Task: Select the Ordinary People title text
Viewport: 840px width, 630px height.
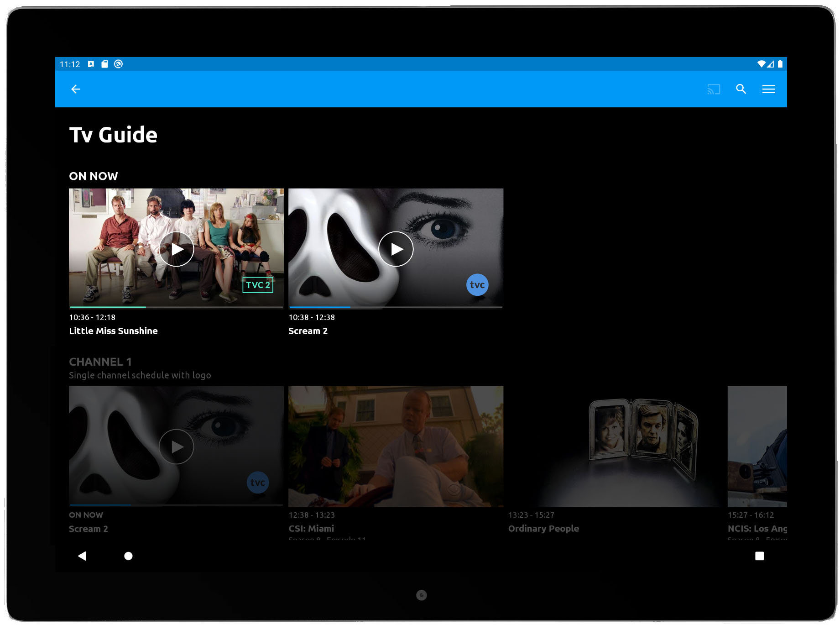Action: pos(543,529)
